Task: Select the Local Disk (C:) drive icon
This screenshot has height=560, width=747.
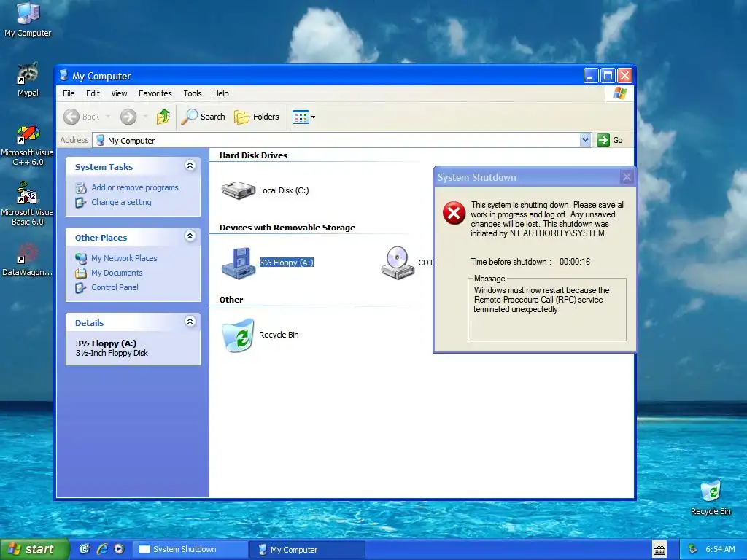Action: (239, 190)
